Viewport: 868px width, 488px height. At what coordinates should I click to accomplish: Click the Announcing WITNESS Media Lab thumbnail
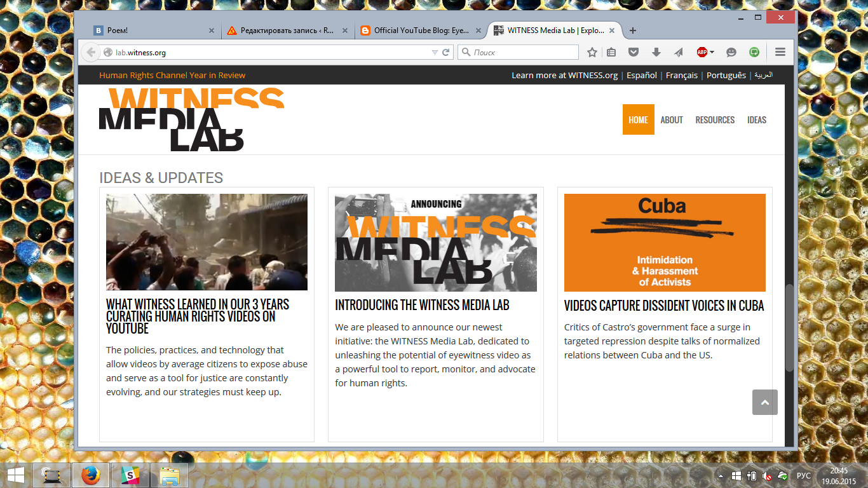point(436,243)
